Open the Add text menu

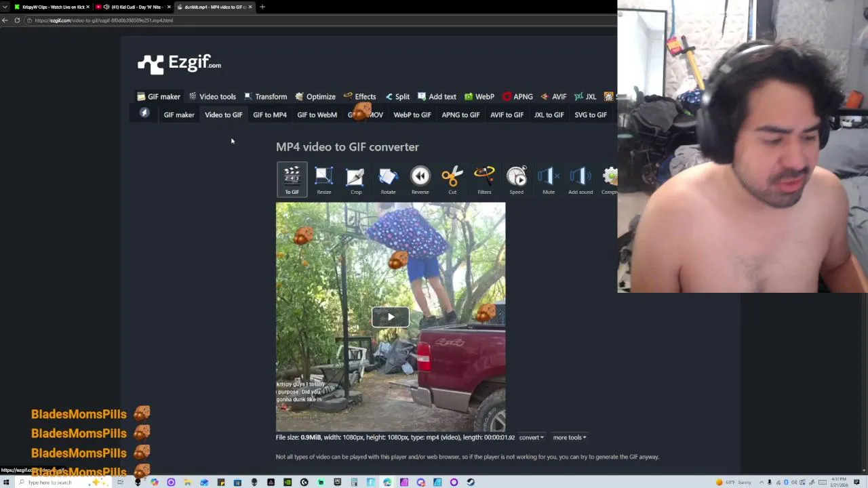437,96
